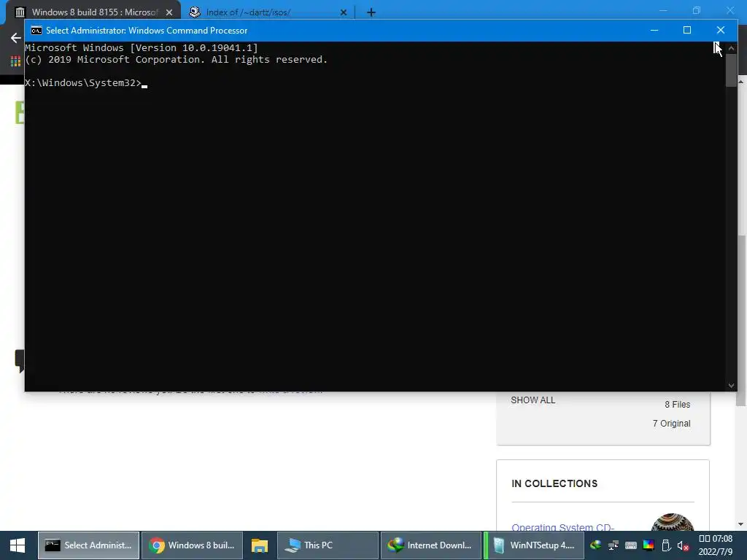Close the Windows 8 build 8155 tab

coord(169,12)
